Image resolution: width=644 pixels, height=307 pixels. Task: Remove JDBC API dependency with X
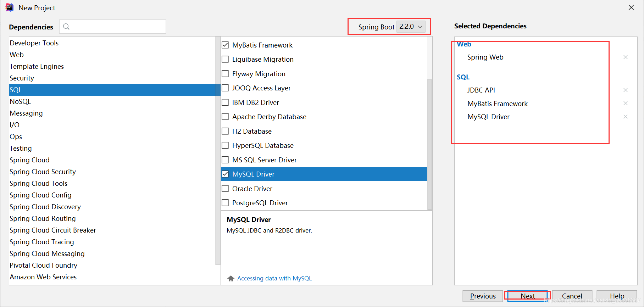[x=626, y=90]
